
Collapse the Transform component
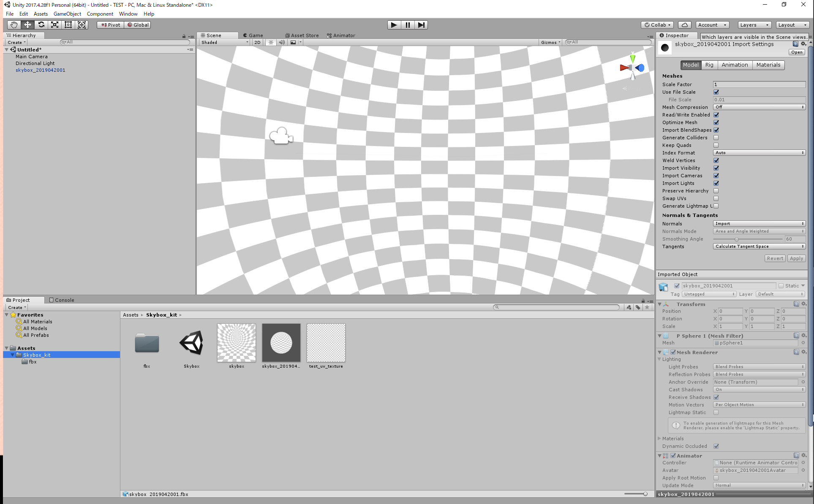click(x=660, y=304)
